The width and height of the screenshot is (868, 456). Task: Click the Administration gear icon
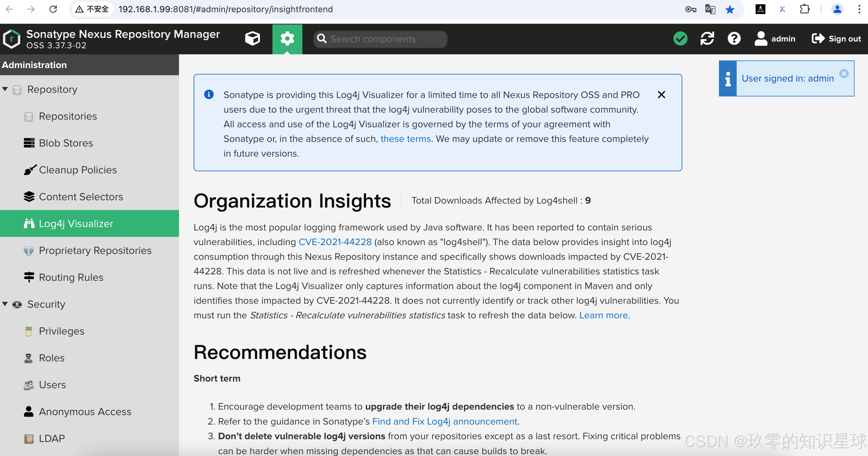287,39
